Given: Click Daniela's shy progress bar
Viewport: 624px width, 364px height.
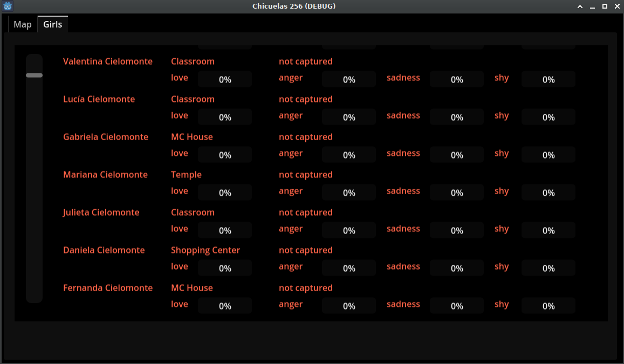Looking at the screenshot, I should (x=548, y=268).
